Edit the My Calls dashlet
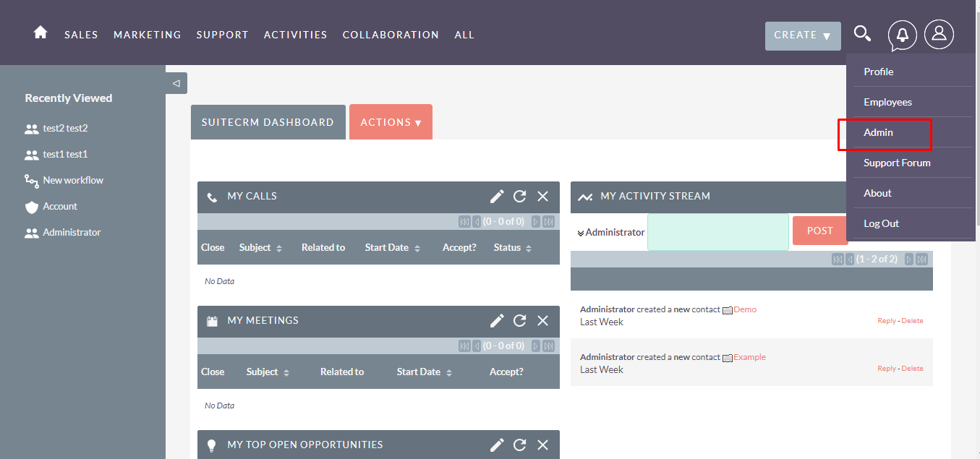980x459 pixels. click(x=497, y=196)
